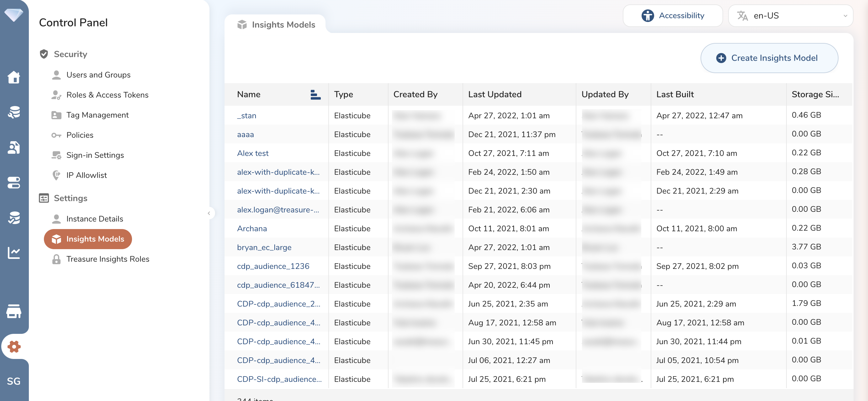The height and width of the screenshot is (401, 868).
Task: Click the Security shield icon
Action: [44, 54]
